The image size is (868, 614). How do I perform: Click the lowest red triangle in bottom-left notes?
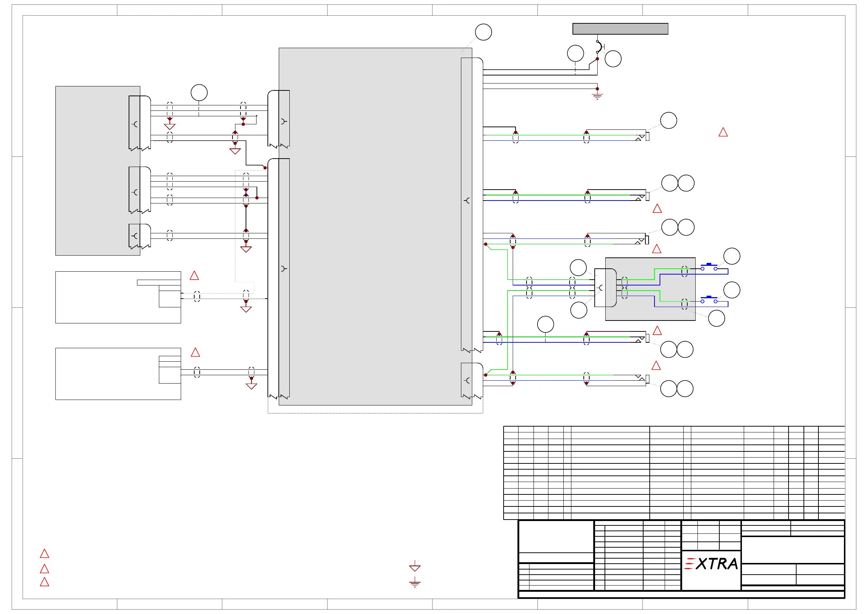[x=44, y=582]
